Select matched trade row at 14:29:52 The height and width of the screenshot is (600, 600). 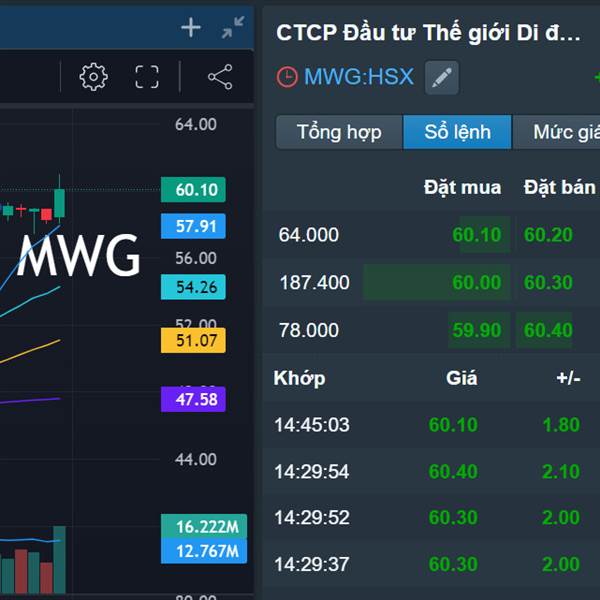(x=431, y=518)
